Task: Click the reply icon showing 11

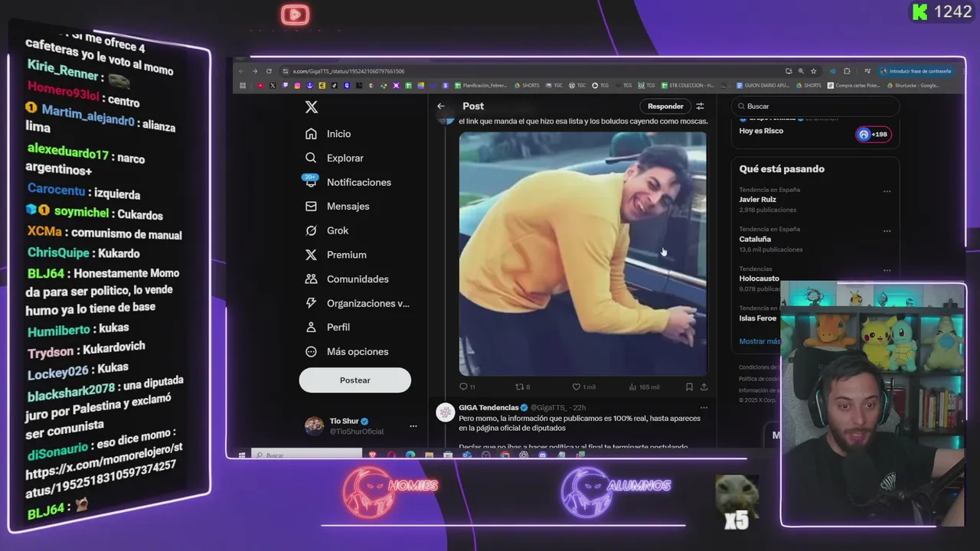Action: click(x=467, y=386)
